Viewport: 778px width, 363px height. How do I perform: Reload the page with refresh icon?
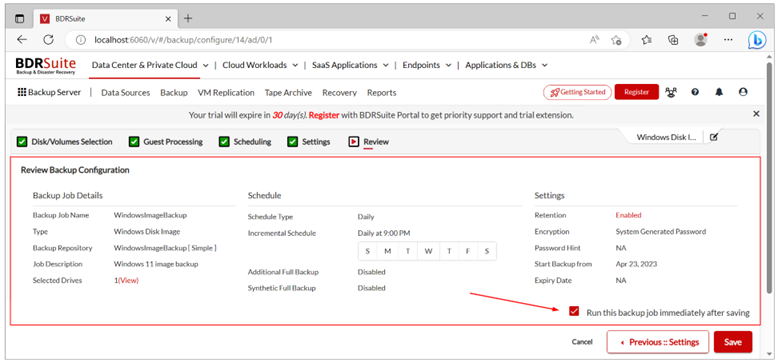(x=48, y=40)
